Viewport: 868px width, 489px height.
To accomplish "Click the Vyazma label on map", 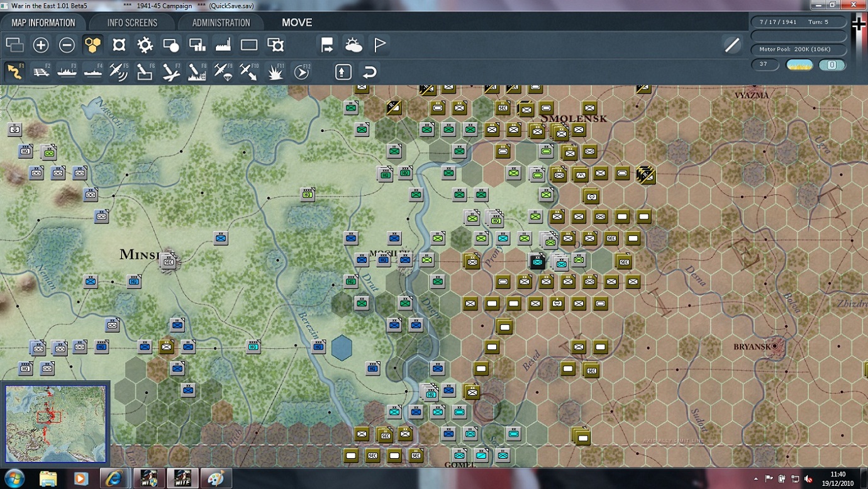I will 752,95.
